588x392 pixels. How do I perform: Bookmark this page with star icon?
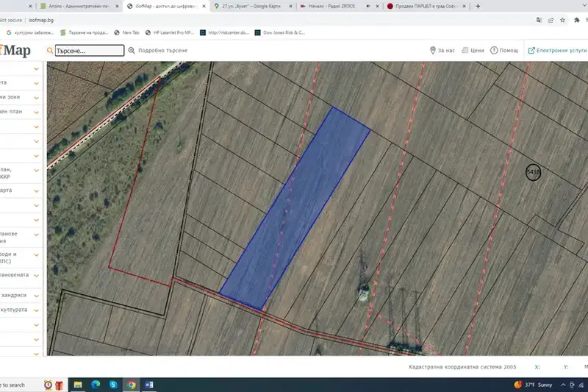(x=562, y=20)
